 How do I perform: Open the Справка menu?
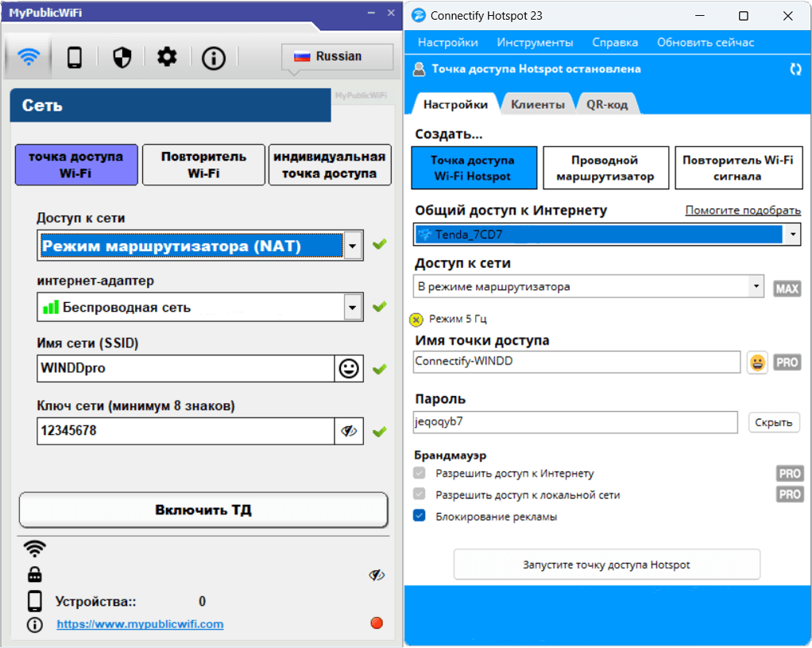pyautogui.click(x=615, y=42)
